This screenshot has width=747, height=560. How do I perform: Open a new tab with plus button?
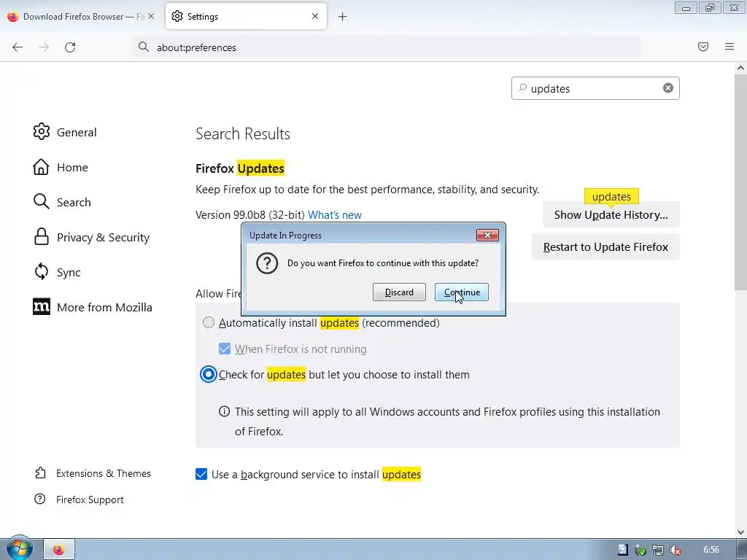(x=343, y=17)
